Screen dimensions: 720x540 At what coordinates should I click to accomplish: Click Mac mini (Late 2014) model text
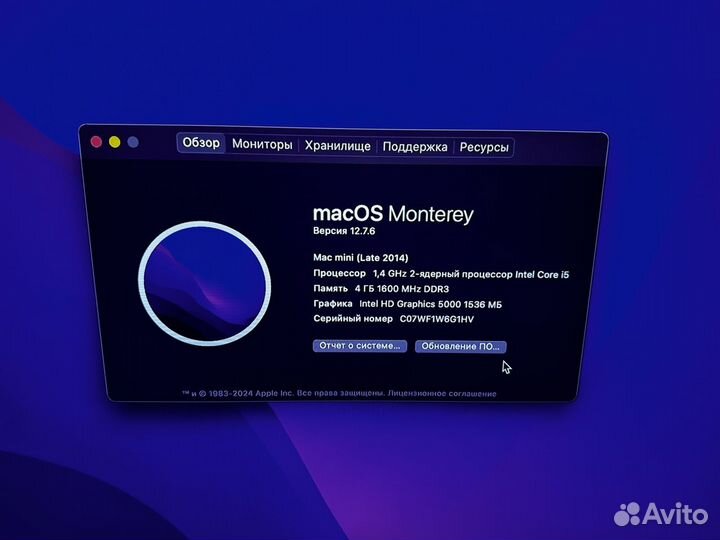[x=360, y=258]
